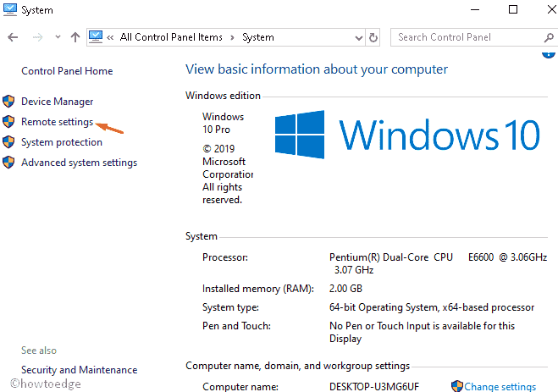This screenshot has height=392, width=558.
Task: Navigate up one level with up arrow
Action: tap(75, 37)
